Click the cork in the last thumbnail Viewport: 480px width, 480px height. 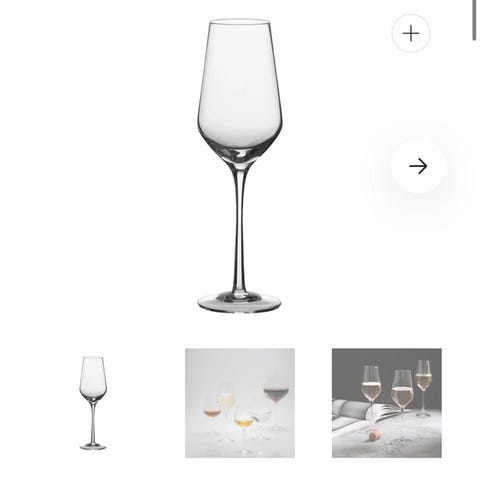point(374,436)
